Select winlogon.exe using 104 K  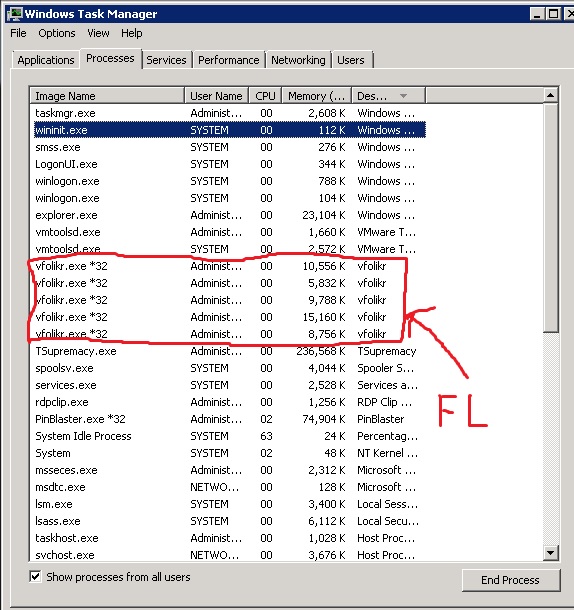pyautogui.click(x=228, y=198)
